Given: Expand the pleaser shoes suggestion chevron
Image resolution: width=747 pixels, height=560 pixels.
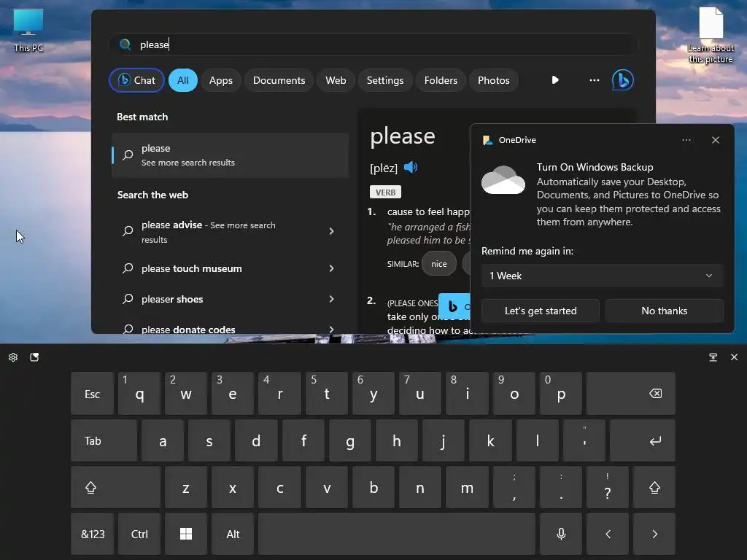Looking at the screenshot, I should 331,299.
